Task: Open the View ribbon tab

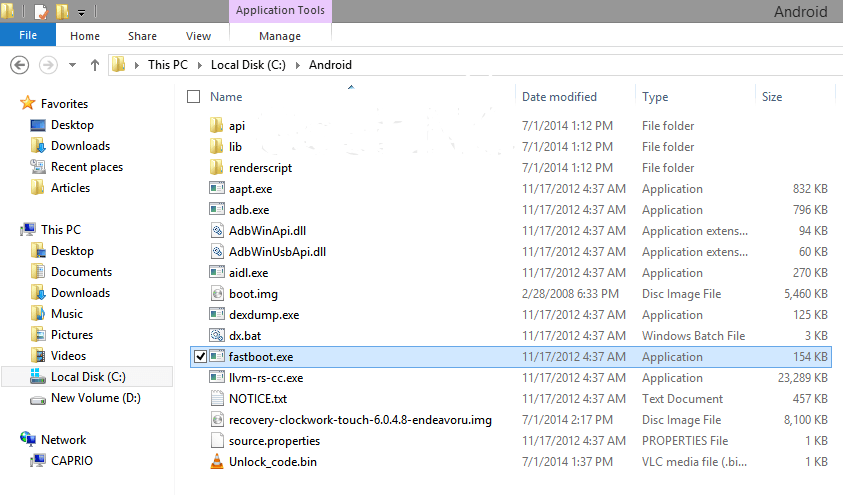Action: pos(198,36)
